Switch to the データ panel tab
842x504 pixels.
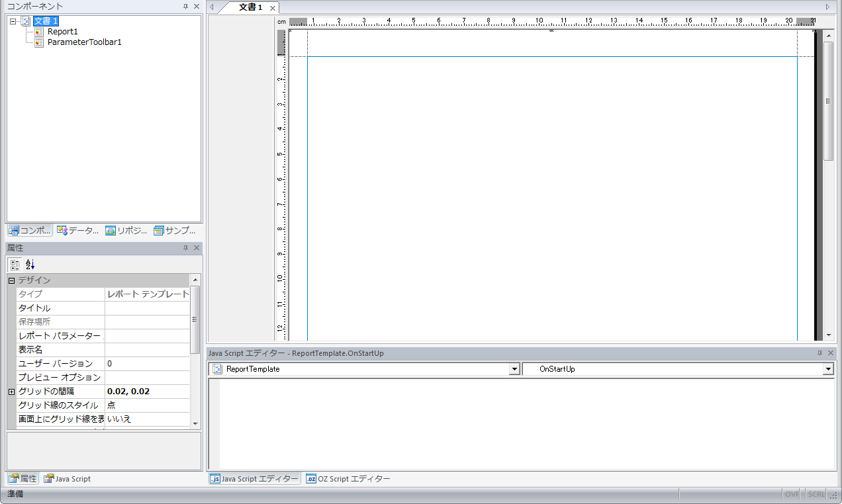coord(77,231)
